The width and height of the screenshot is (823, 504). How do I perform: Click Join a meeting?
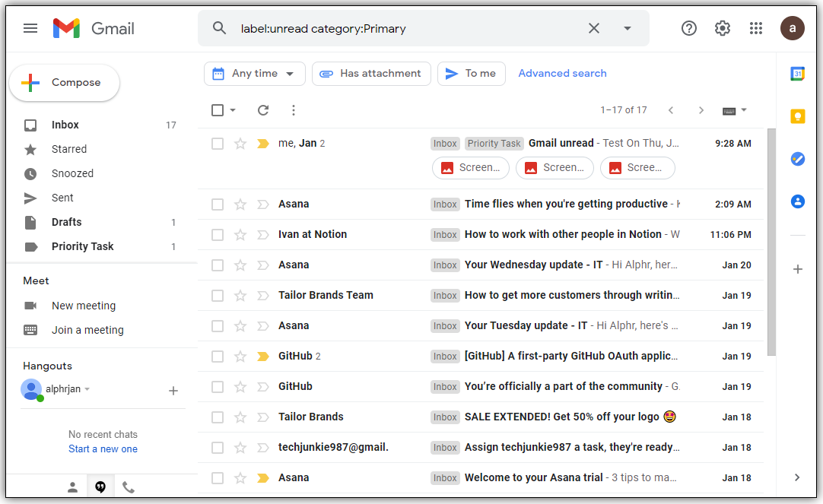coord(87,330)
